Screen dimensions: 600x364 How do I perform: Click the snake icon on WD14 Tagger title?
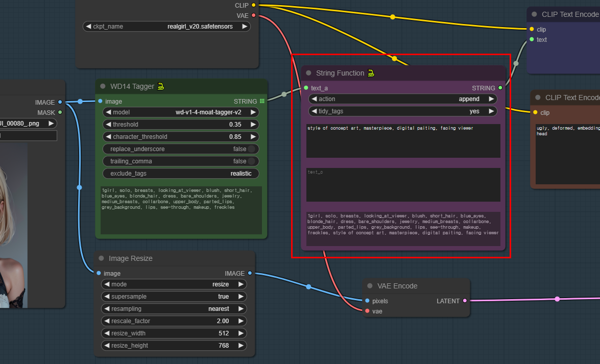161,86
